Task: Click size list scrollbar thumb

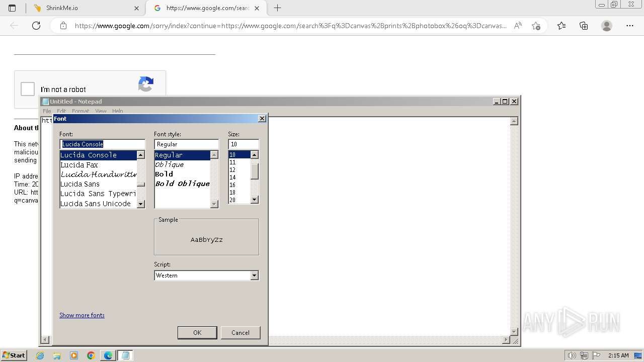Action: click(255, 171)
